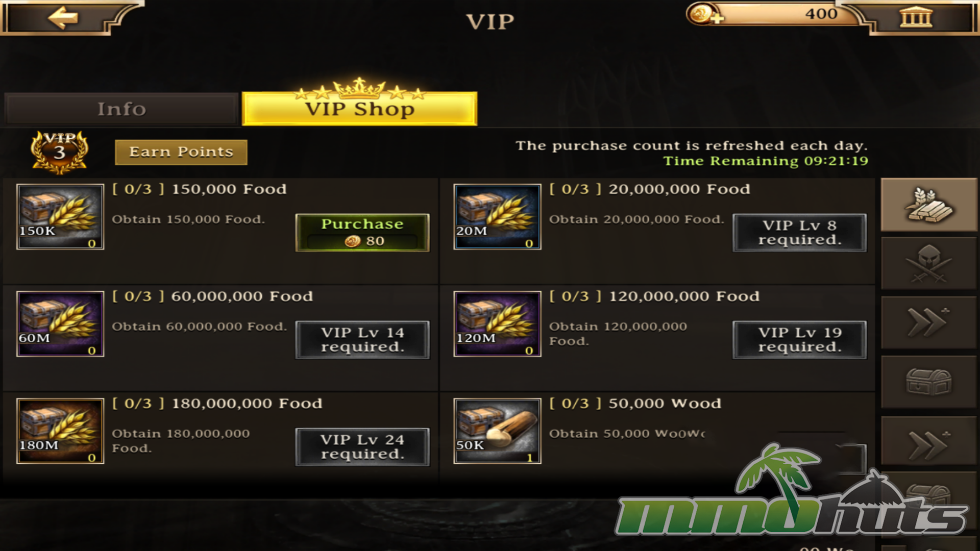Screen dimensions: 980x551
Task: Go back with the arrow icon
Action: coord(63,18)
